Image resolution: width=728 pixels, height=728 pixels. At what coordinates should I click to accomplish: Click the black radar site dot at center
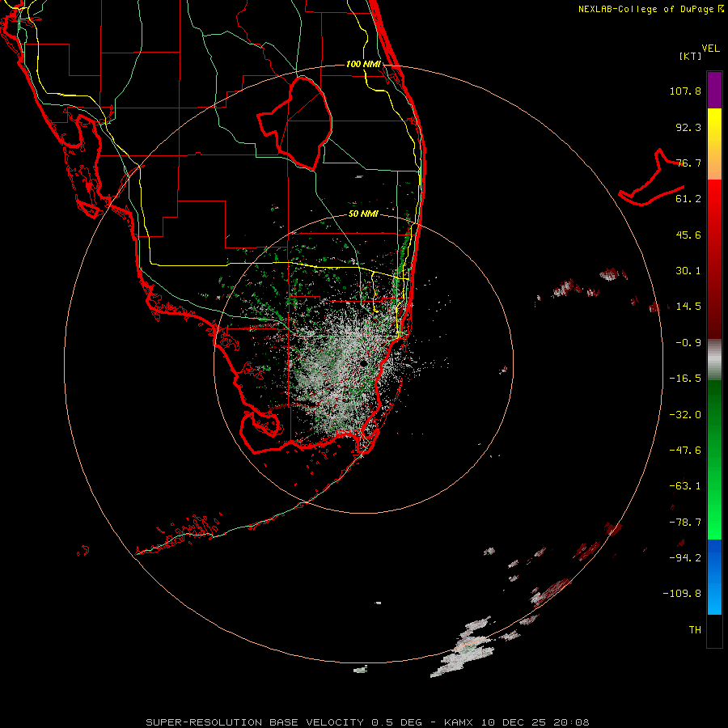coord(363,363)
